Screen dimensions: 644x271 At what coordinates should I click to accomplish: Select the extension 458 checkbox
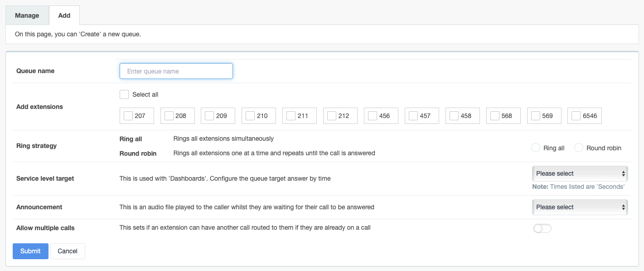point(454,116)
